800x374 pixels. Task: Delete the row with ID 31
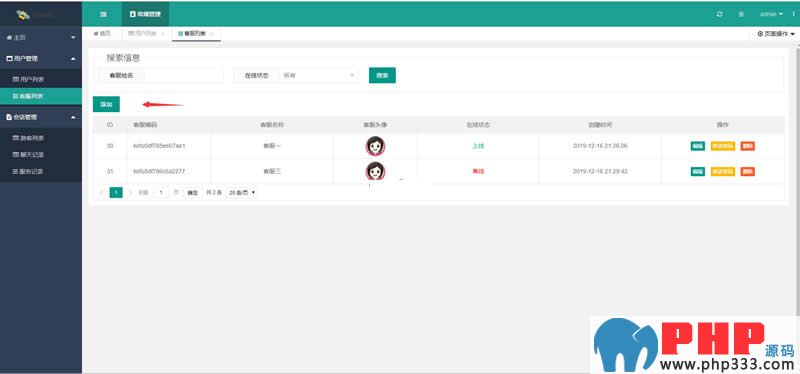click(748, 171)
